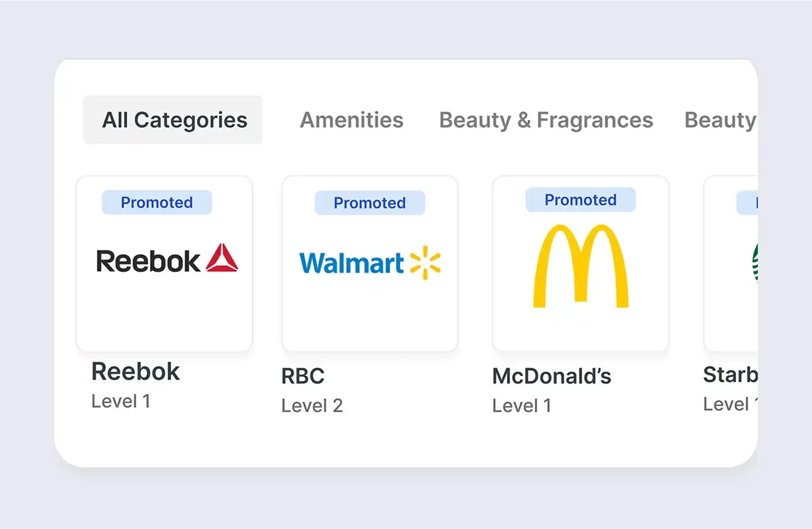Click the Promoted badge on Starbucks card
812x529 pixels.
point(748,203)
